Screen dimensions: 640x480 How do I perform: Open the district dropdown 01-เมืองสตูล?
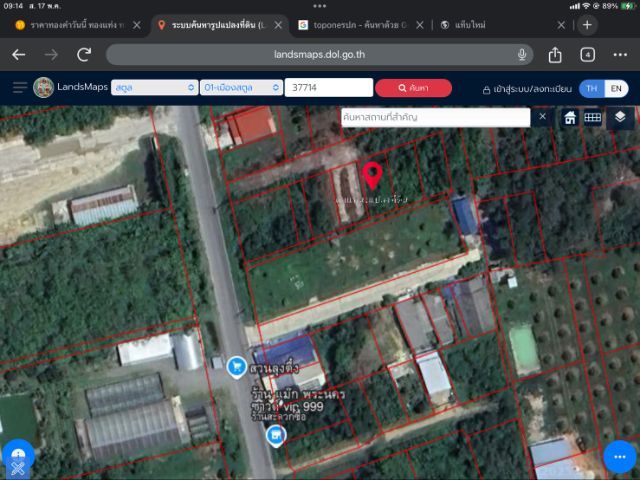coord(241,87)
